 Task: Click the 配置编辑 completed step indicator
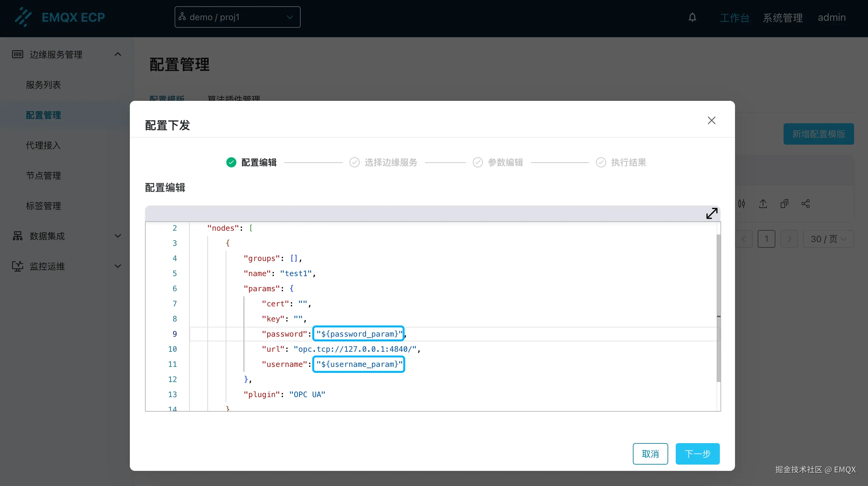coord(231,162)
